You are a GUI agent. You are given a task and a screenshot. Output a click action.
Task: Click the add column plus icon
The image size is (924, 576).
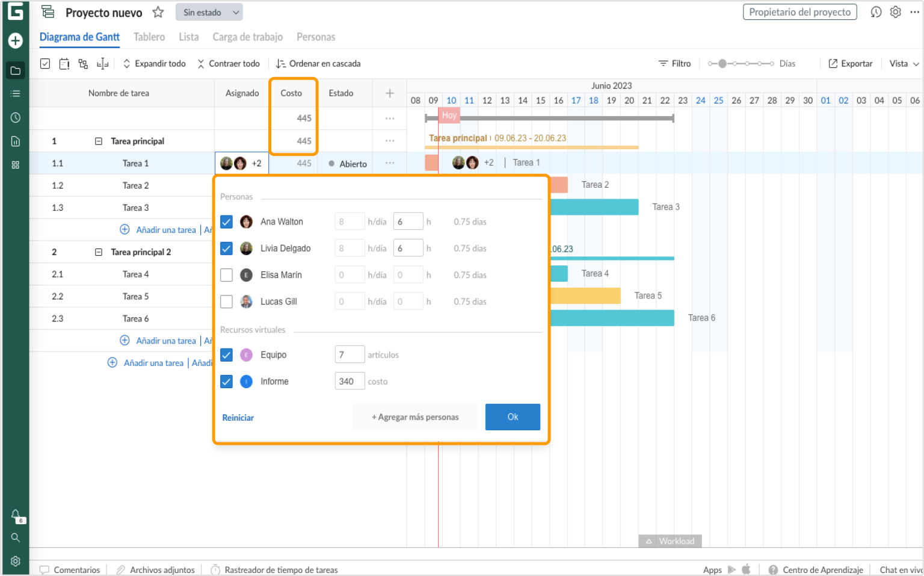[390, 93]
